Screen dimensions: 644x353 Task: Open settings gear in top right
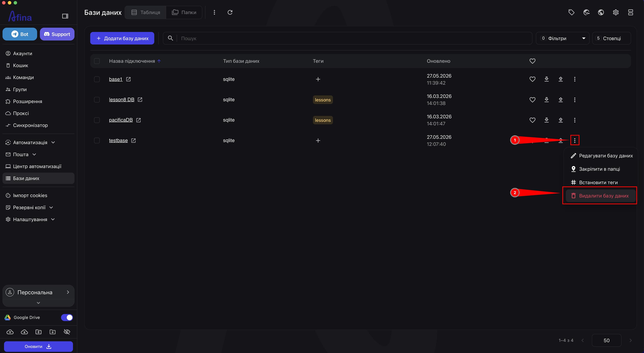pos(616,12)
